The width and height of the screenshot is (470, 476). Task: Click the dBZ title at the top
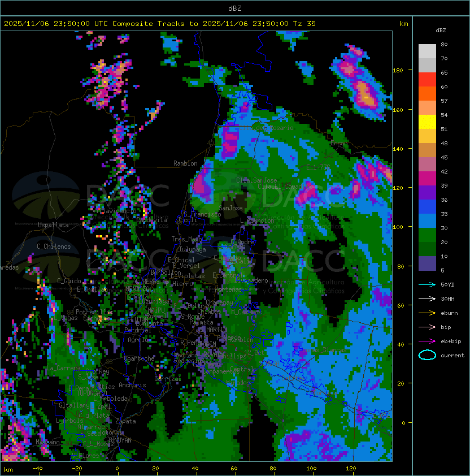pyautogui.click(x=235, y=8)
